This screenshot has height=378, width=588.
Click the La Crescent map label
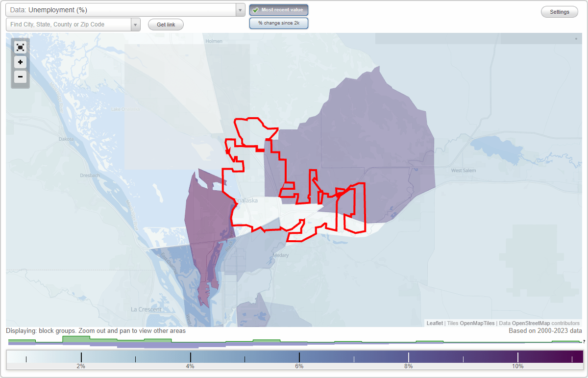(x=146, y=310)
